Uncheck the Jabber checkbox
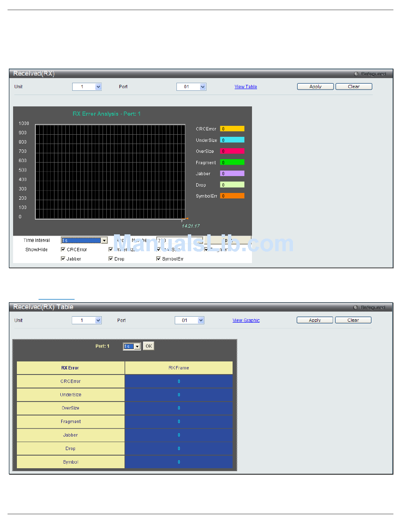401x532 pixels. click(x=63, y=259)
